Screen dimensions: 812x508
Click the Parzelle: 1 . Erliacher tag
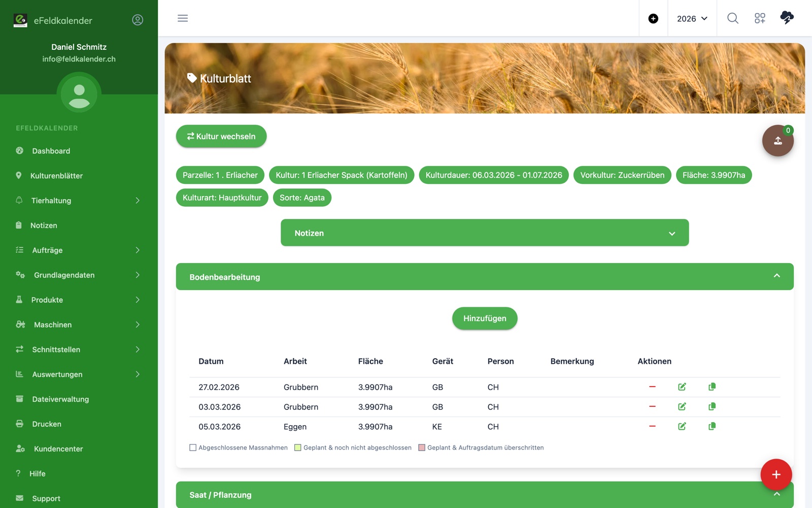click(220, 175)
